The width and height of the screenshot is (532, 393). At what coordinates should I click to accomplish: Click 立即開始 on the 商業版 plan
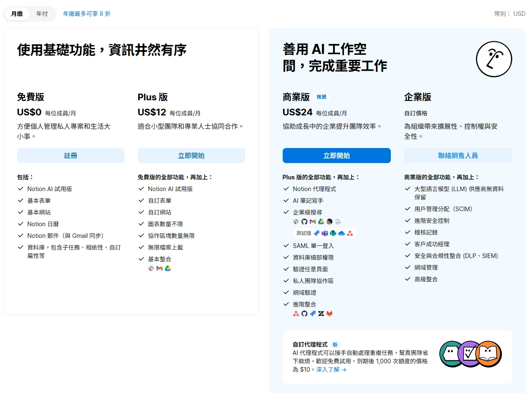[337, 155]
